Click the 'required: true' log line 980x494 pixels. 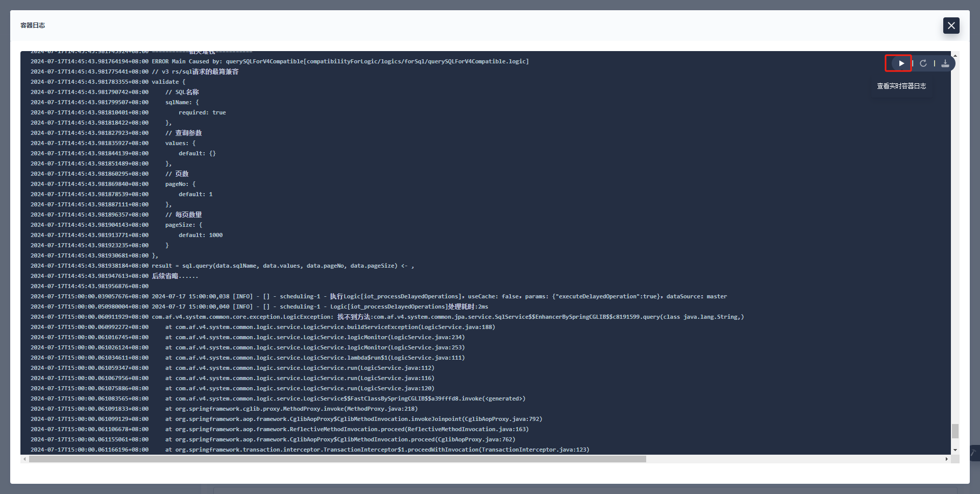pyautogui.click(x=128, y=112)
